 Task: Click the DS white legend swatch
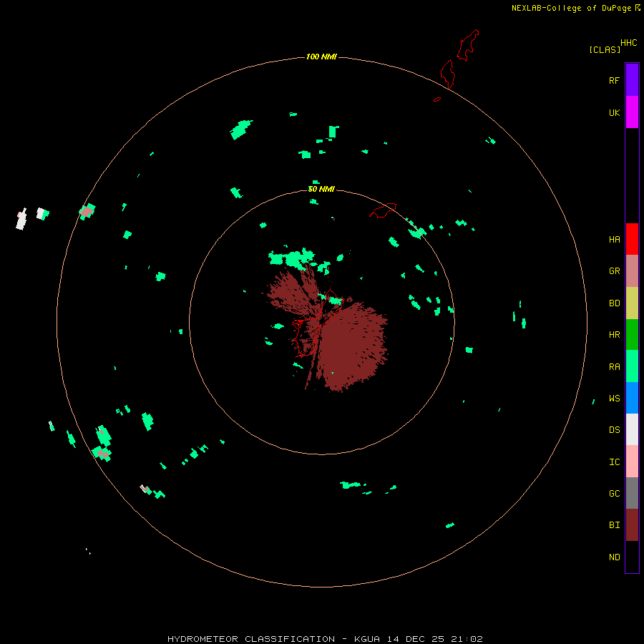click(632, 429)
